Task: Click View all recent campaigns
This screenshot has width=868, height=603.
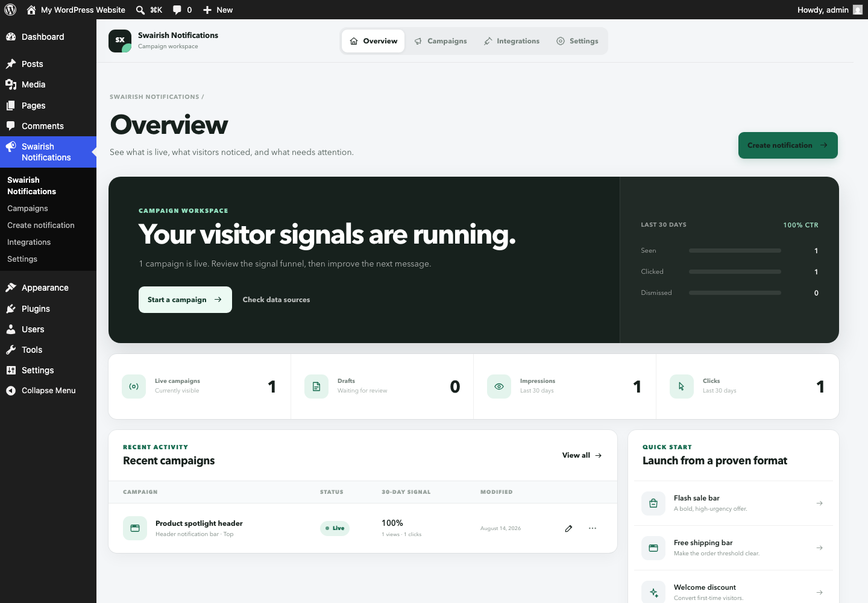Action: (x=582, y=455)
